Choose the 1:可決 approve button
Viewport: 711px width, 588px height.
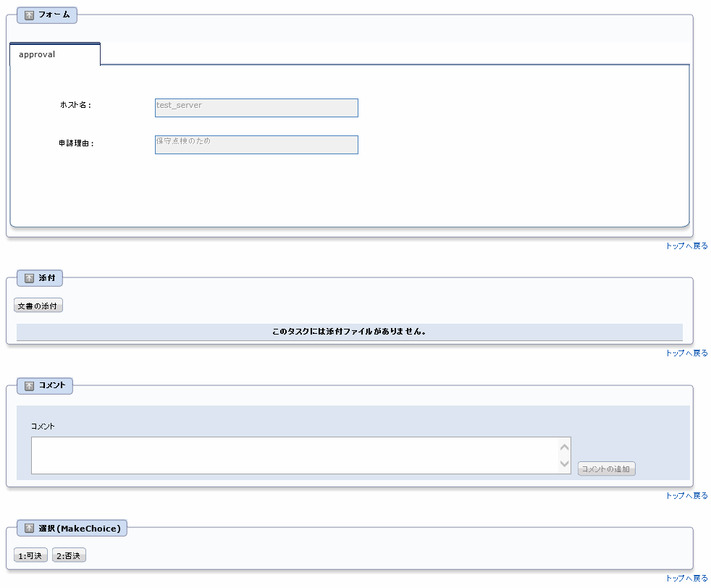(x=30, y=555)
